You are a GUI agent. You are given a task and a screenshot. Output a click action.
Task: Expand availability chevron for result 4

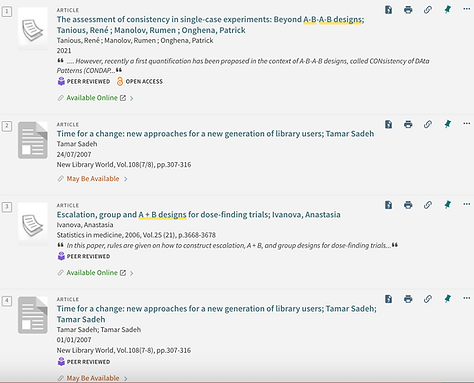point(126,378)
